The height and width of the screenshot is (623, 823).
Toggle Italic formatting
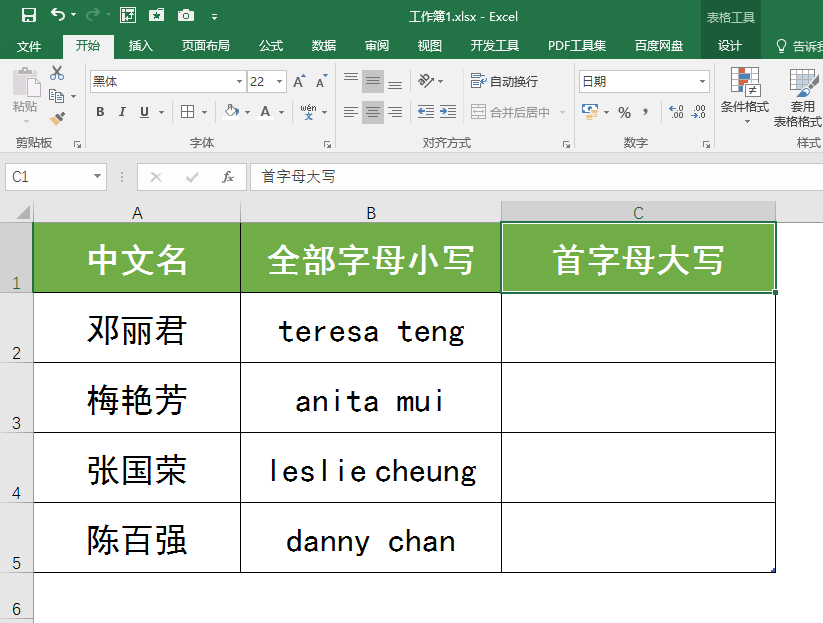122,112
